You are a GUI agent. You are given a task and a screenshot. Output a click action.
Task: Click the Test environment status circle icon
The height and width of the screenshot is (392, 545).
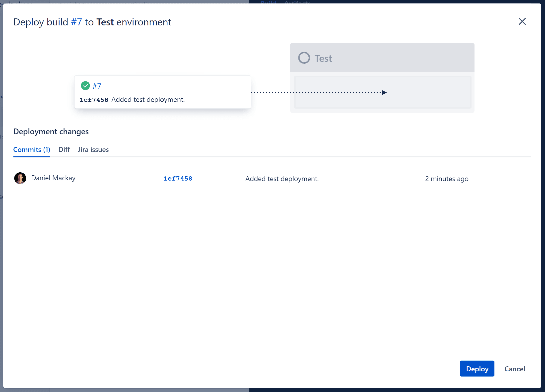coord(304,58)
